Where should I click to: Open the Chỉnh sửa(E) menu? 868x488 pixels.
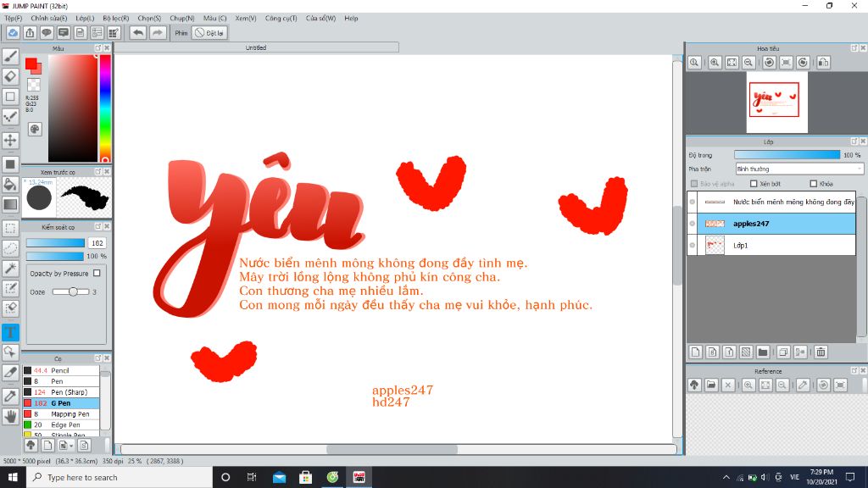[x=48, y=19]
